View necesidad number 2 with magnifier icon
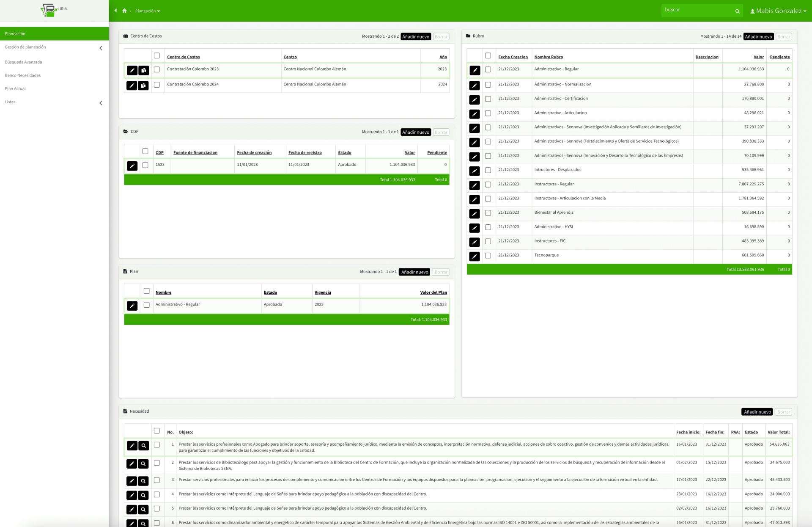The image size is (812, 527). 143,464
